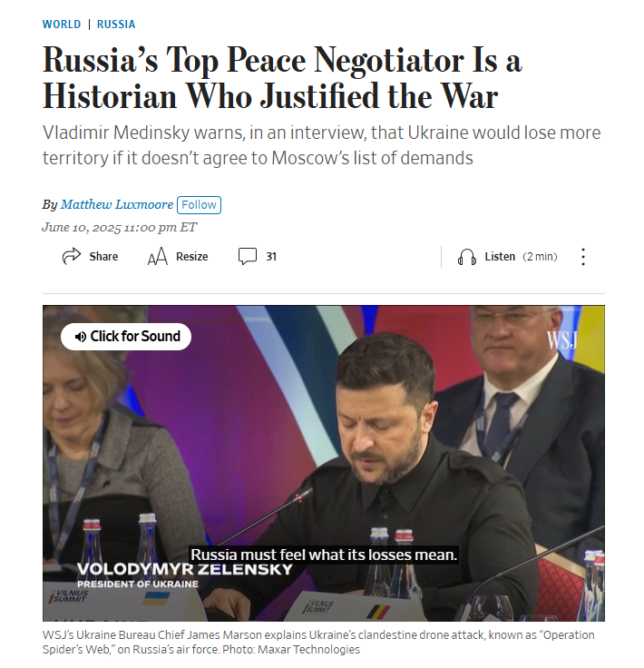
Task: Open comments via speech bubble icon
Action: coord(248,256)
